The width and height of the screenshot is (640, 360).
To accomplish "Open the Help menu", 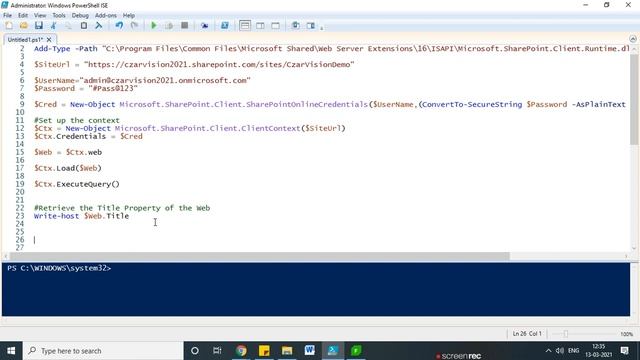I will click(x=129, y=16).
